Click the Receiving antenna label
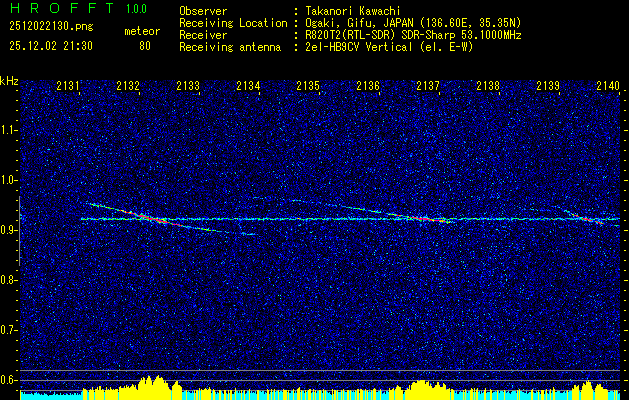This screenshot has height=400, width=629. (x=230, y=47)
